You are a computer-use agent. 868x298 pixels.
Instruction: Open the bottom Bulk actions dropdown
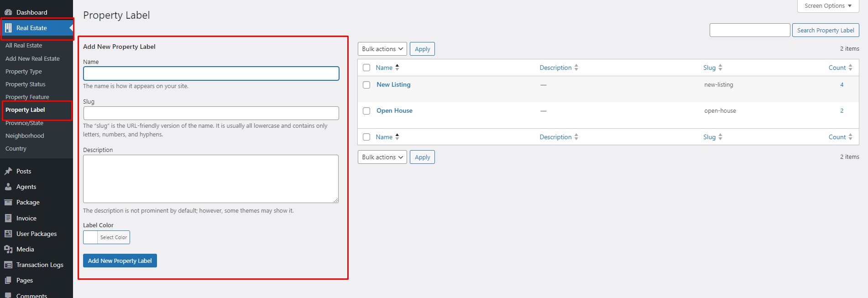tap(382, 157)
